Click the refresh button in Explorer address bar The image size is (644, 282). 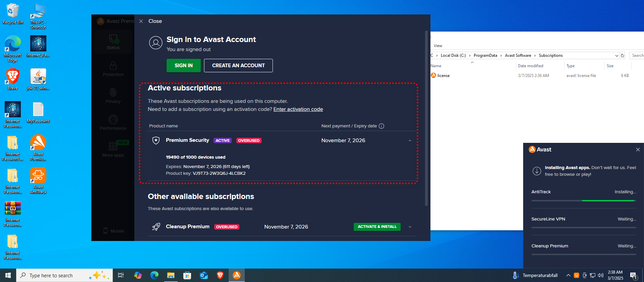coord(623,55)
